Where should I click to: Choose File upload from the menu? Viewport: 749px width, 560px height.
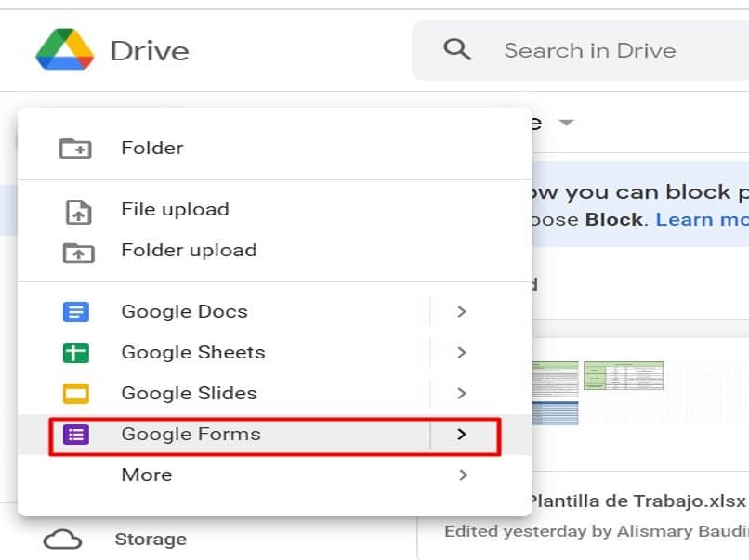[x=175, y=210]
